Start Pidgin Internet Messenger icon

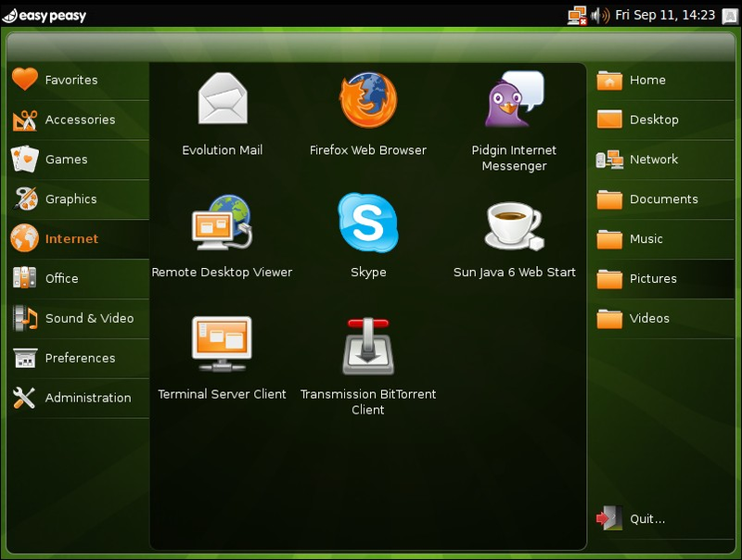point(515,99)
